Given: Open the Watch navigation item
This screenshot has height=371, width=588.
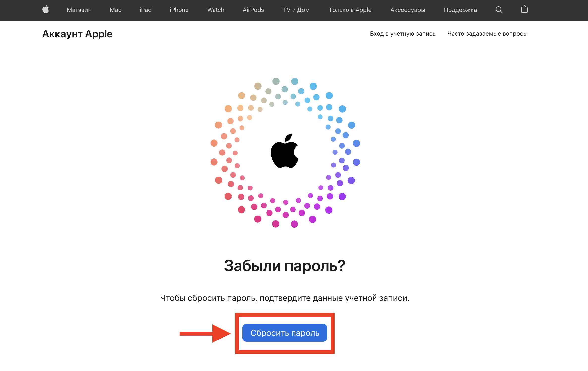Looking at the screenshot, I should coord(215,10).
